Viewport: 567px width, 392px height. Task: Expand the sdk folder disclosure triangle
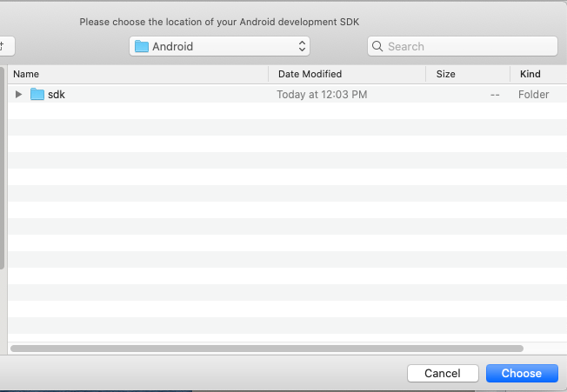coord(19,95)
